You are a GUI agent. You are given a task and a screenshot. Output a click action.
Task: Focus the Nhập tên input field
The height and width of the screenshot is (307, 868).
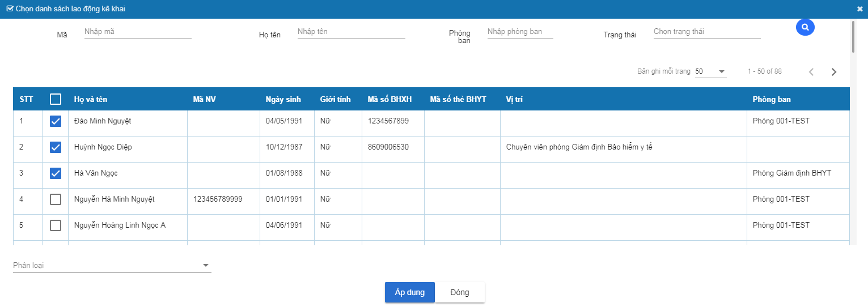click(352, 32)
